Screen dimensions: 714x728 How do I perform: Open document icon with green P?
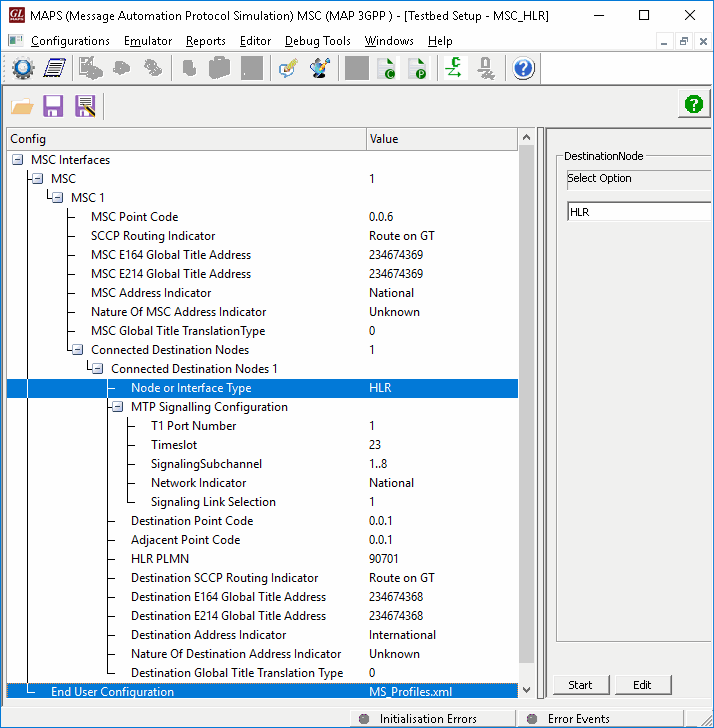pos(418,68)
